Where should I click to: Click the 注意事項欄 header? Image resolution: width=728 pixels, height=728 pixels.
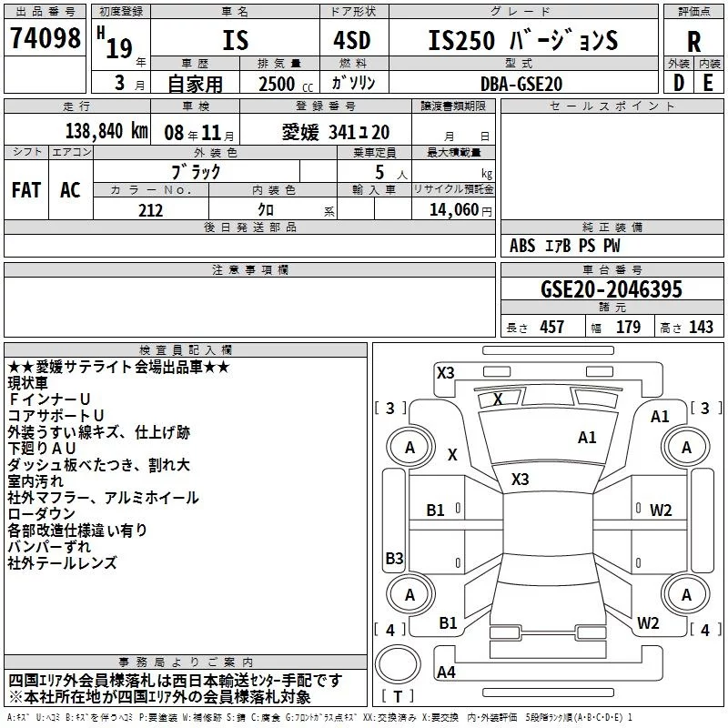pos(249,269)
